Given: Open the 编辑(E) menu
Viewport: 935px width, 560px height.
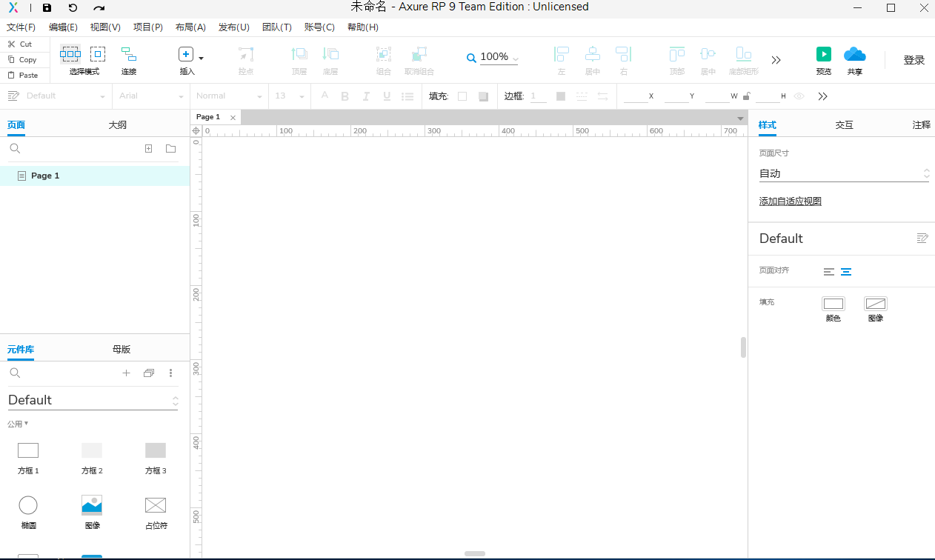Looking at the screenshot, I should click(x=63, y=27).
